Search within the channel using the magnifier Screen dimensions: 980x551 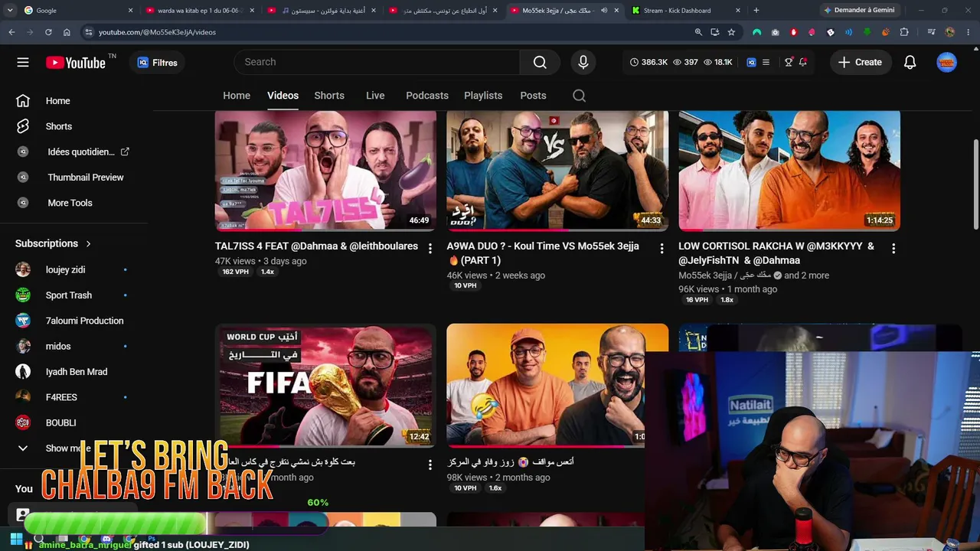click(580, 96)
